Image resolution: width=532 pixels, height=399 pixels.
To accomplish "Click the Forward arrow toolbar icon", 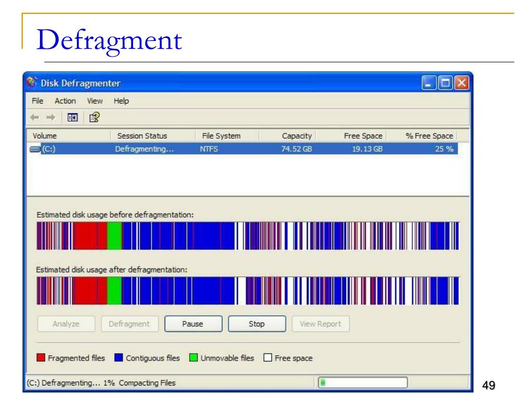I will click(51, 117).
